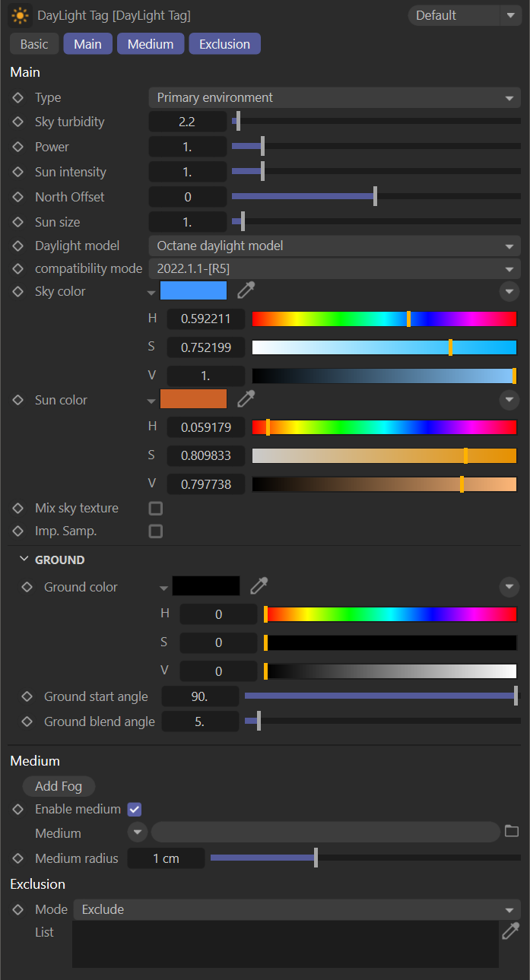
Task: Click the Medium folder browse icon
Action: (512, 831)
